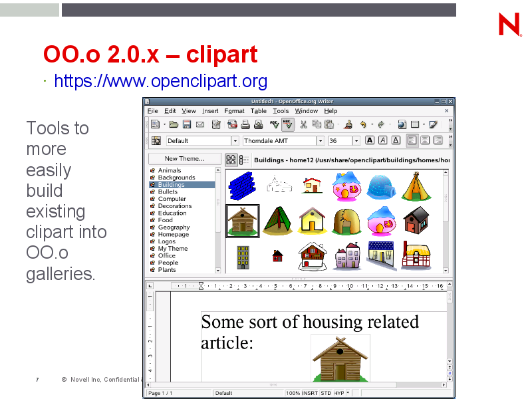Enable Centered paragraph alignment

[x=425, y=140]
